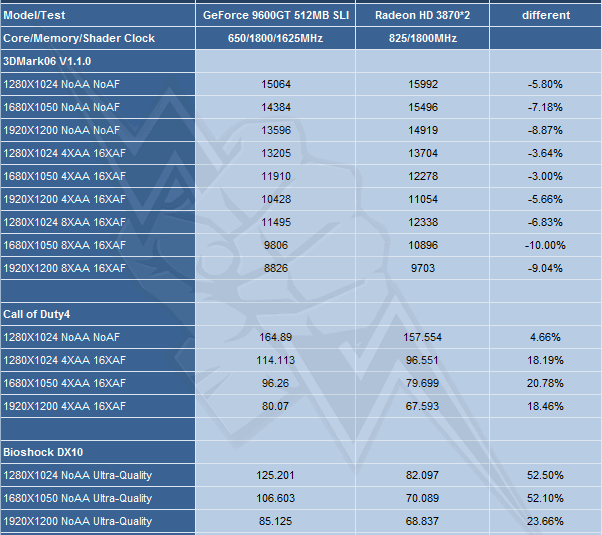Select the score "11910"

click(x=276, y=176)
